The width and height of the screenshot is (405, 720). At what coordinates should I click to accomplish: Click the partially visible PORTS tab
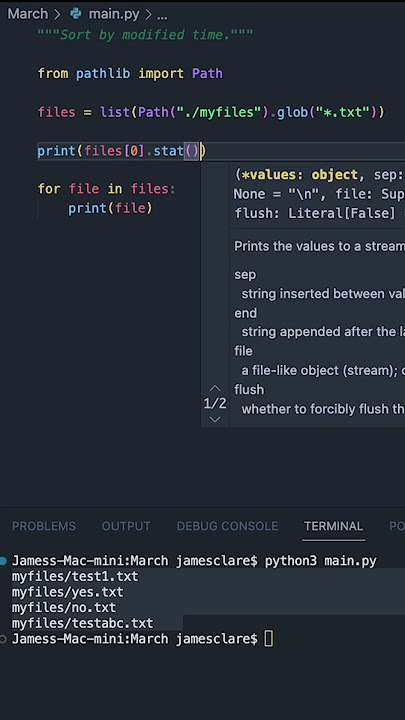397,526
